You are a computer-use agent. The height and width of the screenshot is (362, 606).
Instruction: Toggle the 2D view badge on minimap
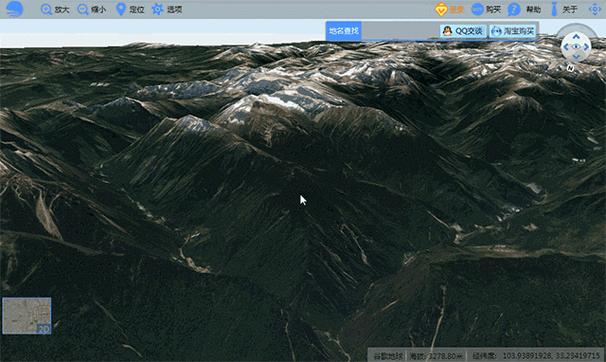pos(43,329)
